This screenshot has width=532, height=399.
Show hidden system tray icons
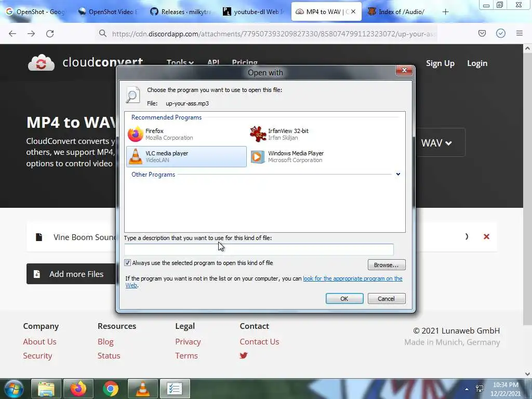[467, 389]
